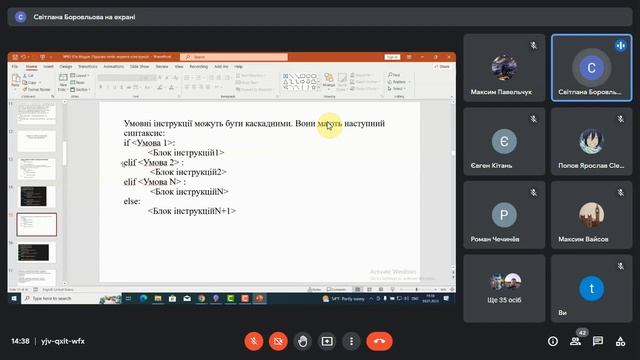This screenshot has width=640, height=360.
Task: Open the File tab in PowerPoint
Action: [15, 66]
